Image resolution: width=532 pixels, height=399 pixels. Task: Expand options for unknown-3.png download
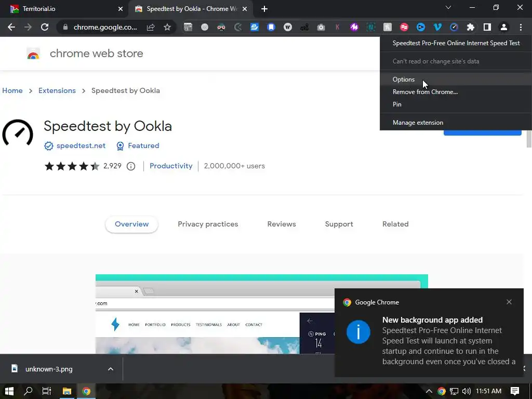(x=111, y=369)
